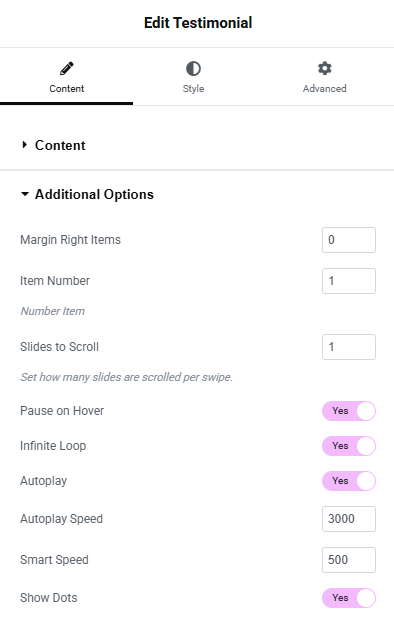Disable the Infinite Loop switch
394x629 pixels.
point(349,446)
